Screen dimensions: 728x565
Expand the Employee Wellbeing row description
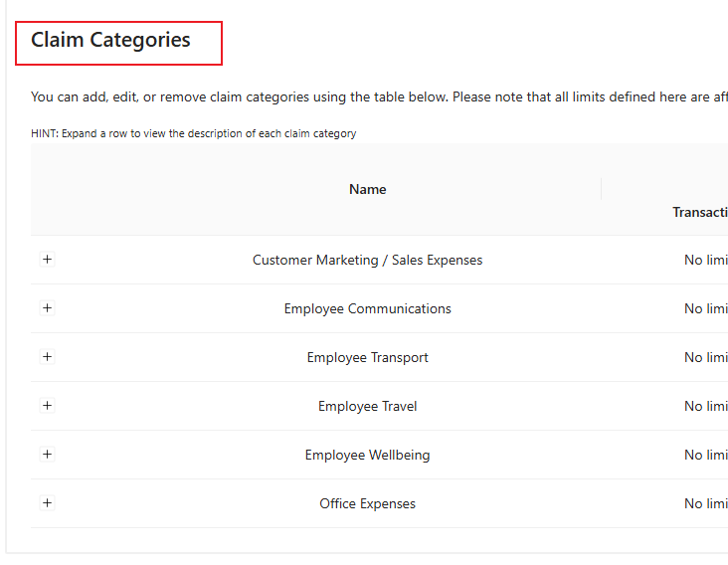47,455
